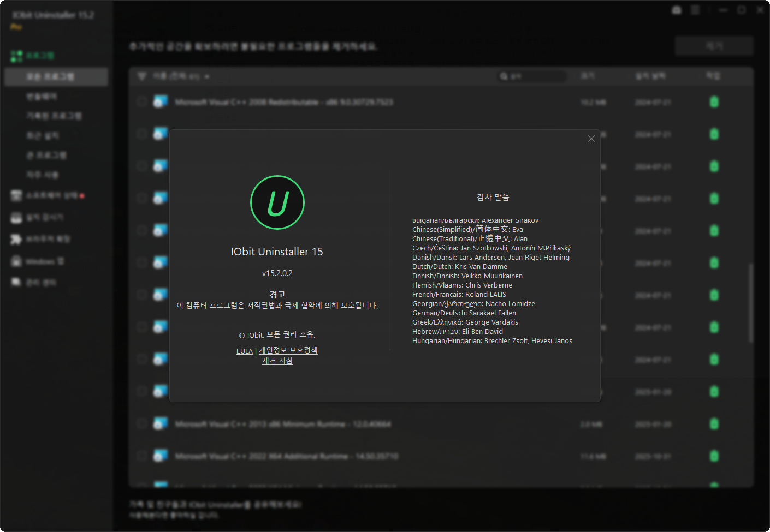
Task: Click program icon of Visual C++ 2022 Additional Runtime
Action: [x=160, y=456]
